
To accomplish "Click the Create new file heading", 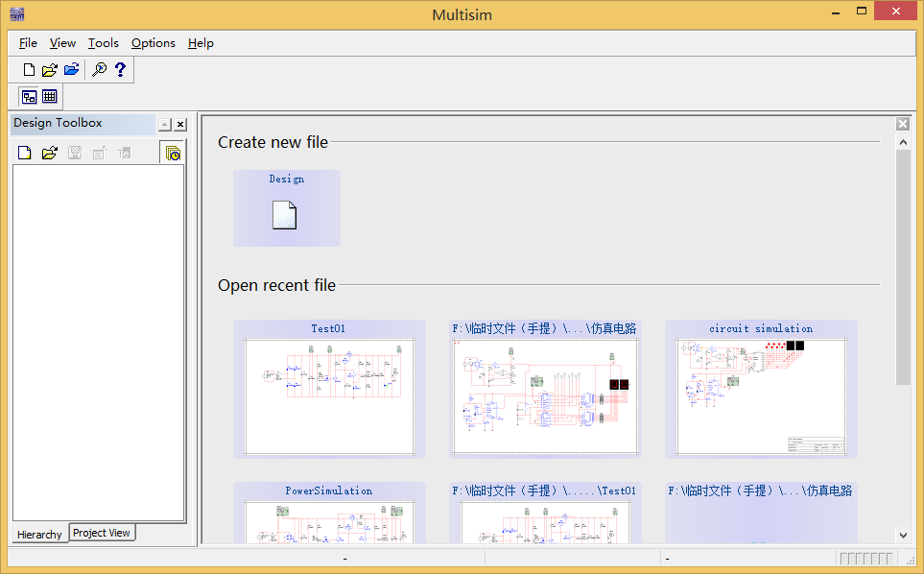I will pos(272,142).
